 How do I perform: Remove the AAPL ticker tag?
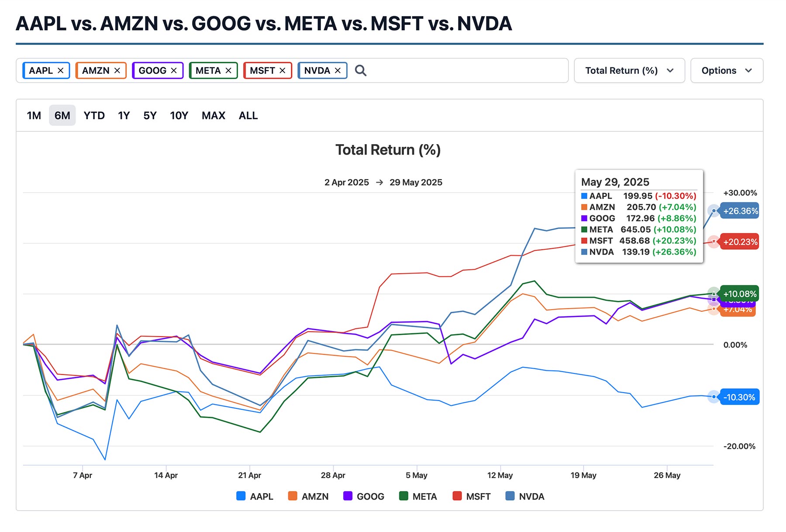tap(61, 70)
